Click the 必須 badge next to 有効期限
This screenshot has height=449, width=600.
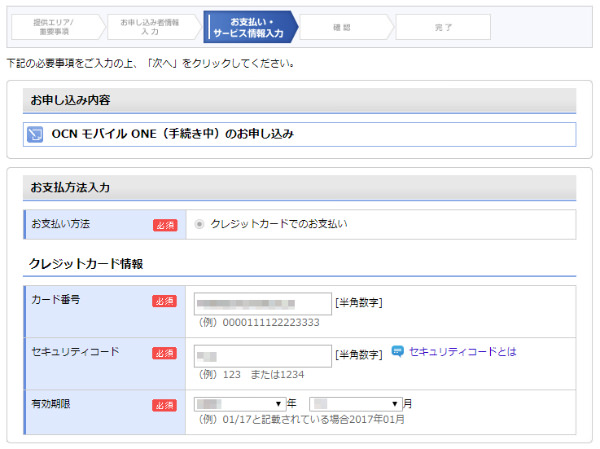coord(165,405)
